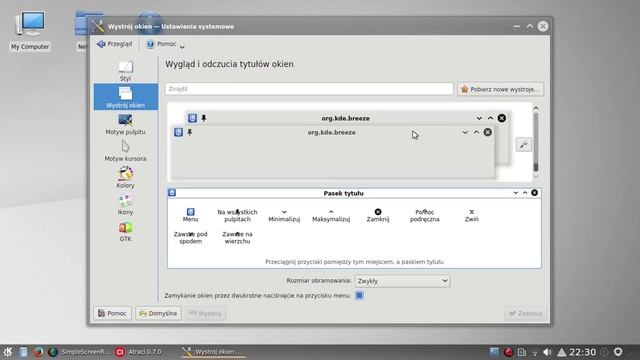Open the Rozmiar obramowania dropdown

[402, 281]
